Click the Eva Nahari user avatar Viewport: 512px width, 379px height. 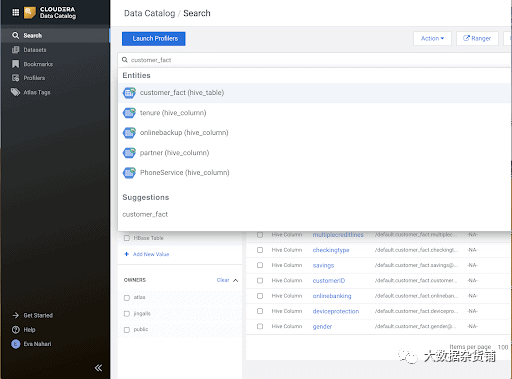coord(16,344)
